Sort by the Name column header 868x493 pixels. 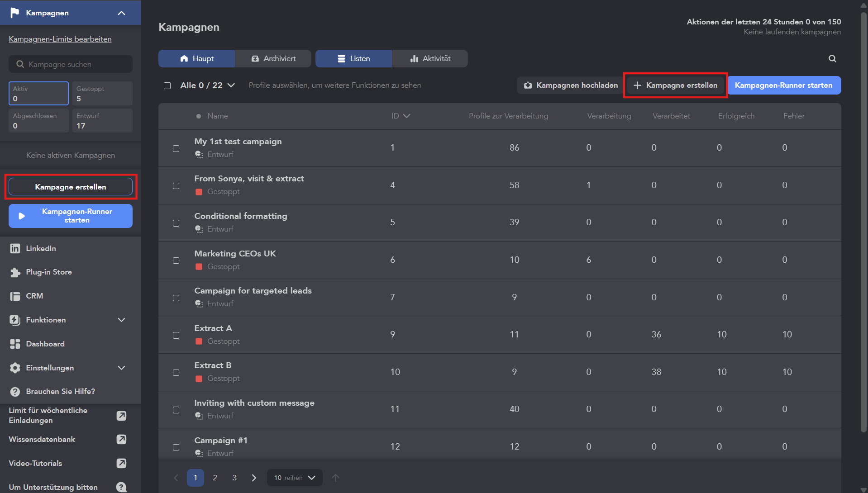click(218, 116)
